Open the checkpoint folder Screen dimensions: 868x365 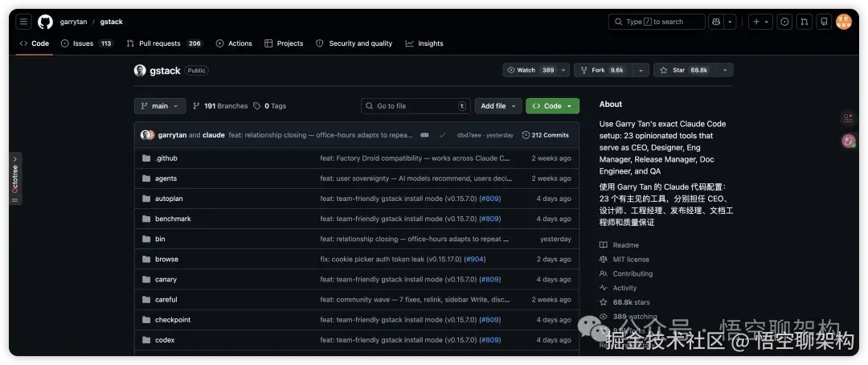(173, 320)
